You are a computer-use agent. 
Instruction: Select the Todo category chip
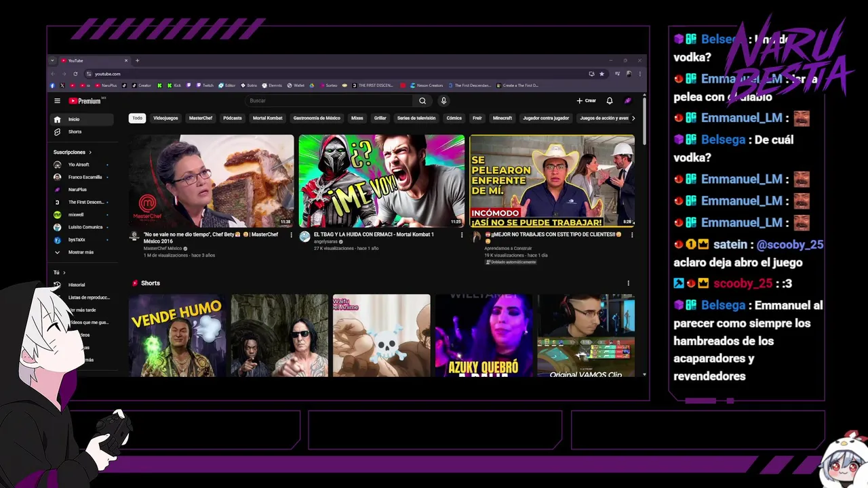coord(138,118)
